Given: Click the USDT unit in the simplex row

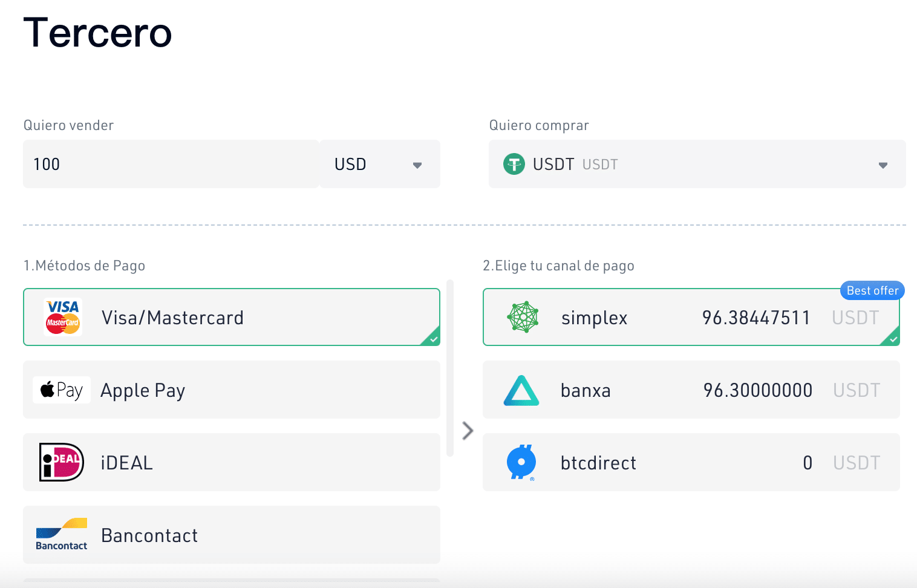Looking at the screenshot, I should (855, 318).
